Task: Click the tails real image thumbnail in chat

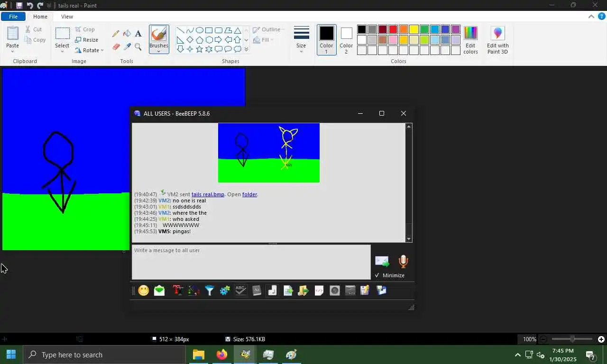Action: (x=269, y=153)
